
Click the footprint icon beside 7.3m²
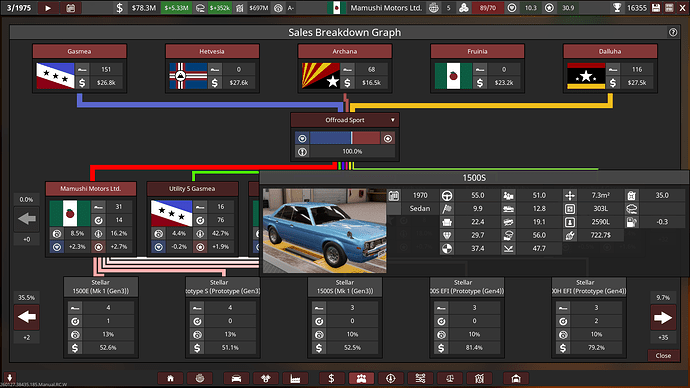coord(569,195)
